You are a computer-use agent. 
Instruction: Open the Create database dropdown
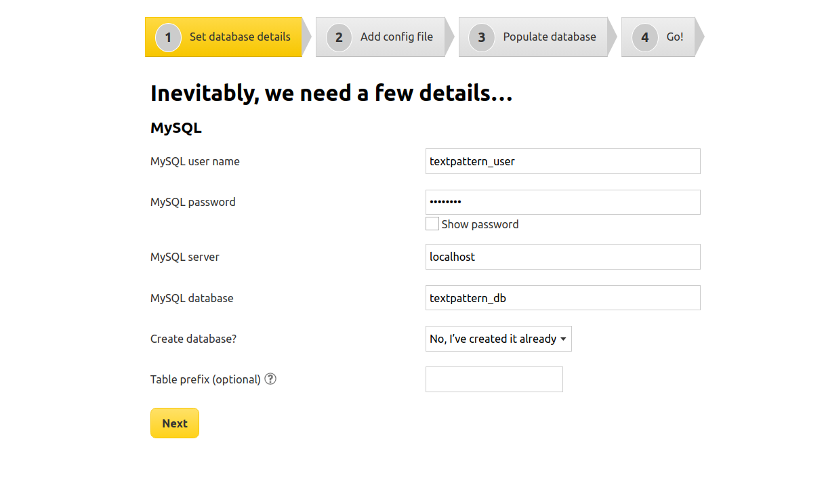498,339
